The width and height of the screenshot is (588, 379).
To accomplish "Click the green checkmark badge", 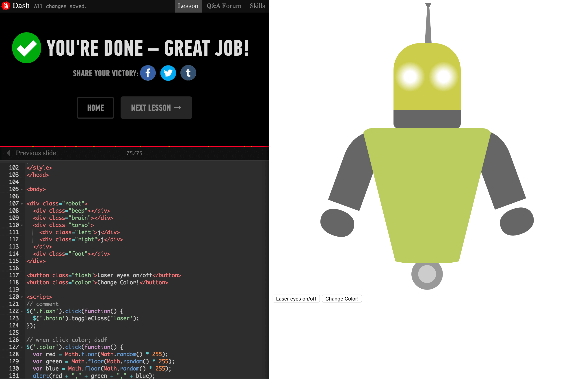I will pyautogui.click(x=27, y=48).
